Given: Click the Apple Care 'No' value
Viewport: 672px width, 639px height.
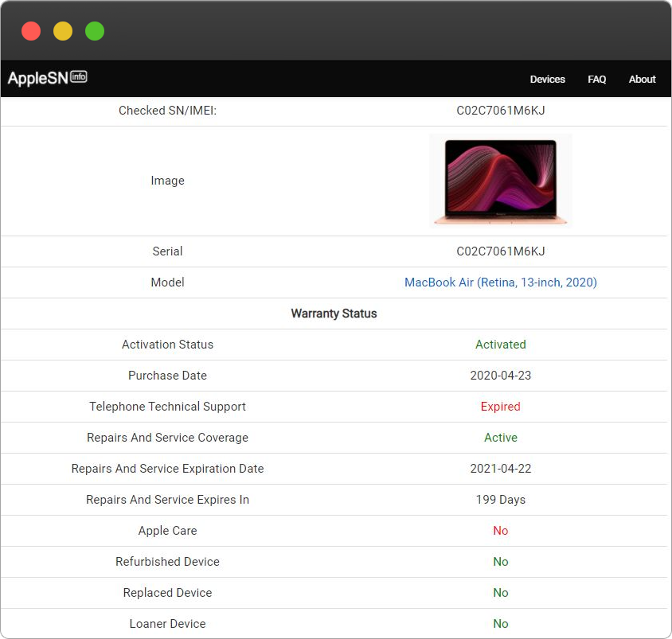Looking at the screenshot, I should pyautogui.click(x=501, y=531).
